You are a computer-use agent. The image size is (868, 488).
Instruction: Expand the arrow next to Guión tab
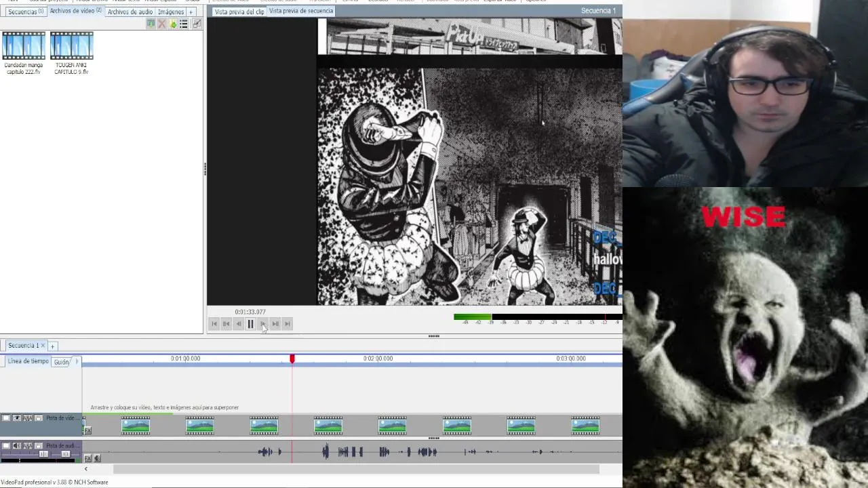[77, 361]
